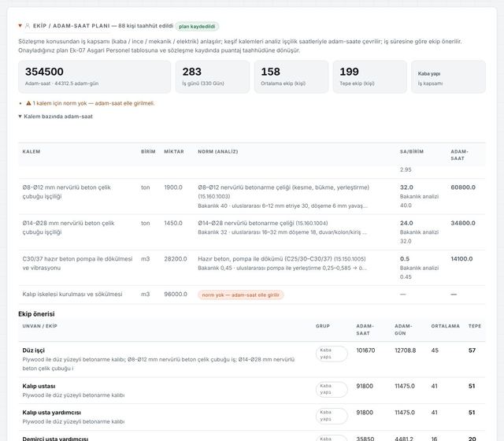Screen dimensions: 504x441
Task: Collapse the Ekip / Adam-Saat Planı section triangle
Action: click(x=20, y=26)
